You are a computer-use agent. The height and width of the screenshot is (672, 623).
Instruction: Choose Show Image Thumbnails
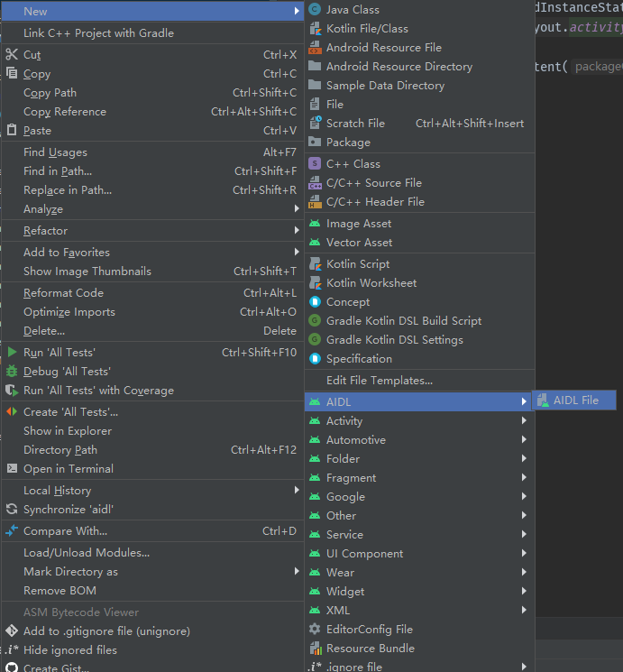[152, 271]
